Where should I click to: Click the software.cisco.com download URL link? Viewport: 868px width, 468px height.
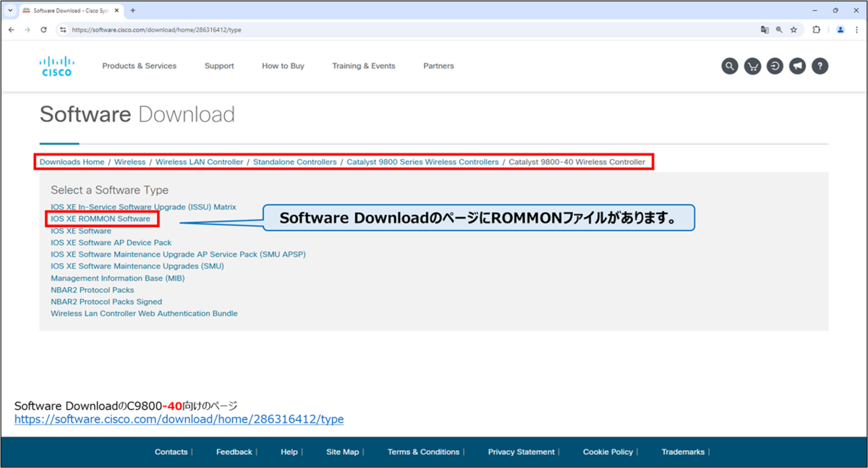(179, 420)
